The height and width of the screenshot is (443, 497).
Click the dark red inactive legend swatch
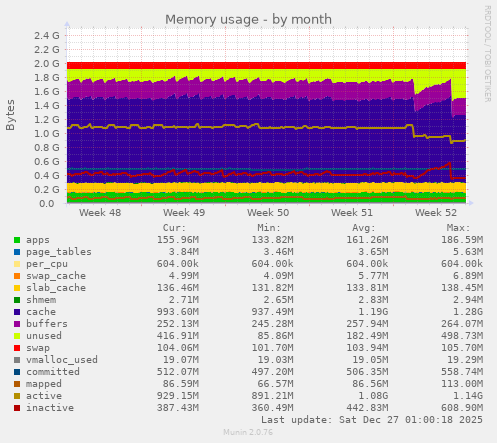pyautogui.click(x=17, y=408)
